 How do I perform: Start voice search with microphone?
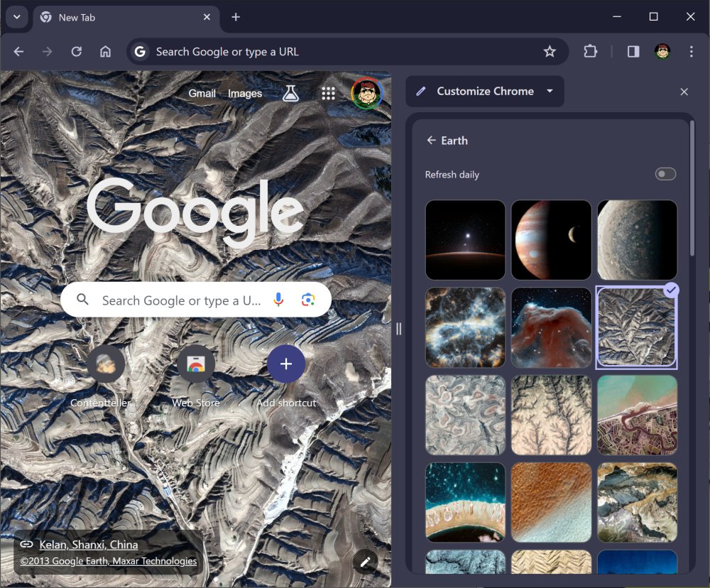(278, 300)
